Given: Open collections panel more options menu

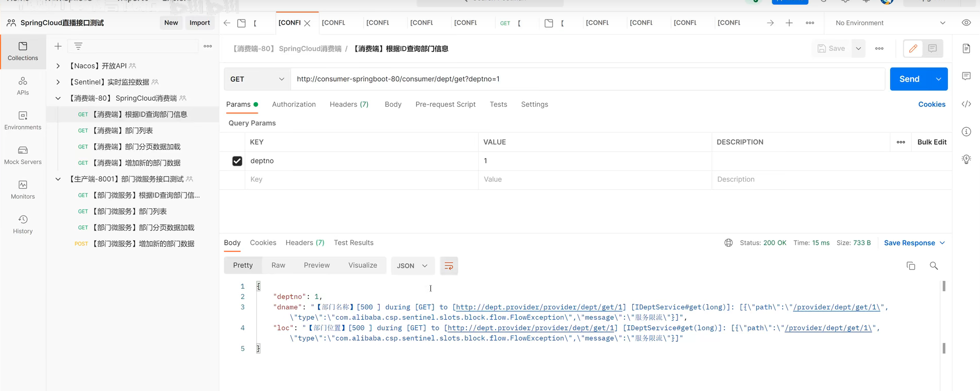Looking at the screenshot, I should pyautogui.click(x=208, y=46).
